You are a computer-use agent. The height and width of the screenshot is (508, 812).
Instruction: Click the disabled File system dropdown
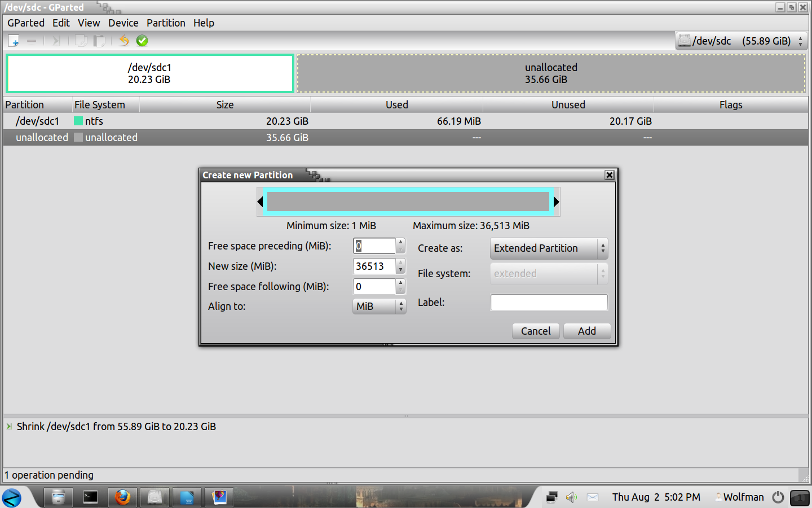pyautogui.click(x=549, y=274)
